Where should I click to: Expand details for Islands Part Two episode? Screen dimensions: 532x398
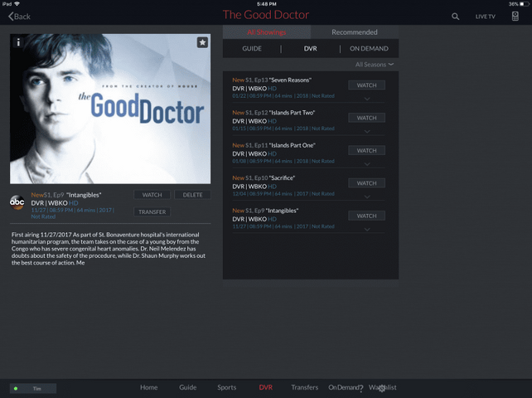click(367, 131)
